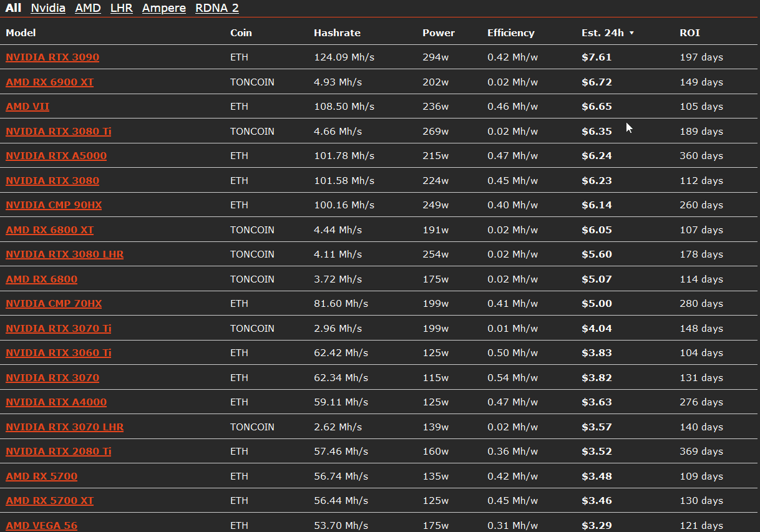Click the $6.72 earnings value
This screenshot has width=760, height=532.
(x=597, y=82)
